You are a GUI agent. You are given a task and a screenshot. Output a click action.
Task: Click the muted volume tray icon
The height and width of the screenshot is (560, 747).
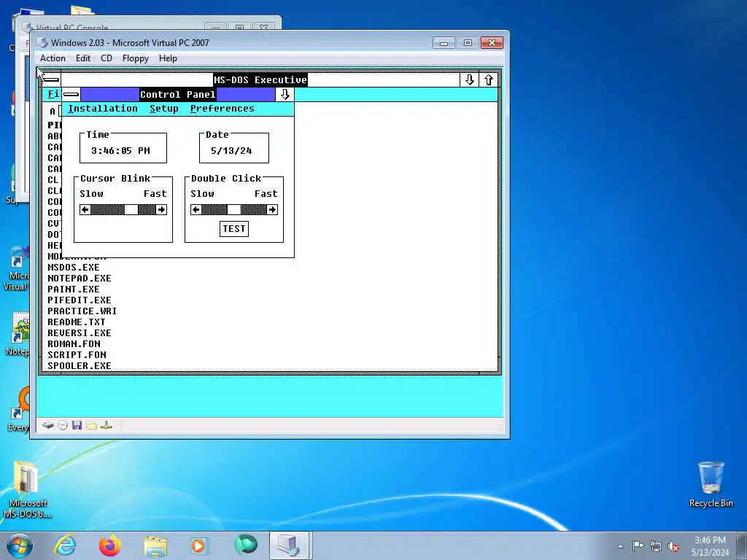[673, 547]
